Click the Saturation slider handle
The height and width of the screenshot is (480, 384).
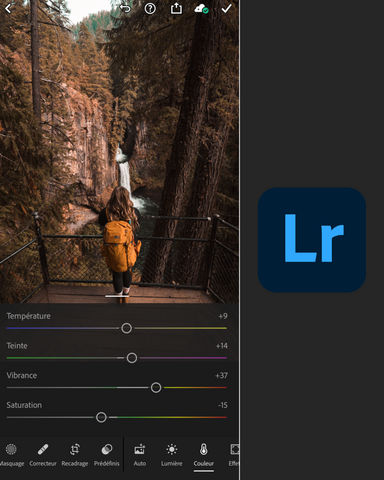click(x=101, y=417)
